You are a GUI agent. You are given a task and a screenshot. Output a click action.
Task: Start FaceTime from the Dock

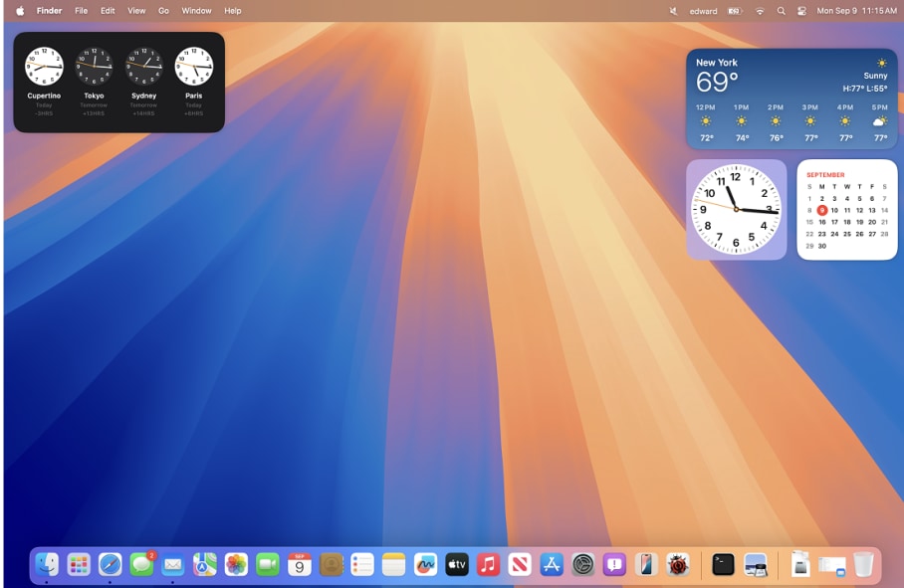[268, 564]
